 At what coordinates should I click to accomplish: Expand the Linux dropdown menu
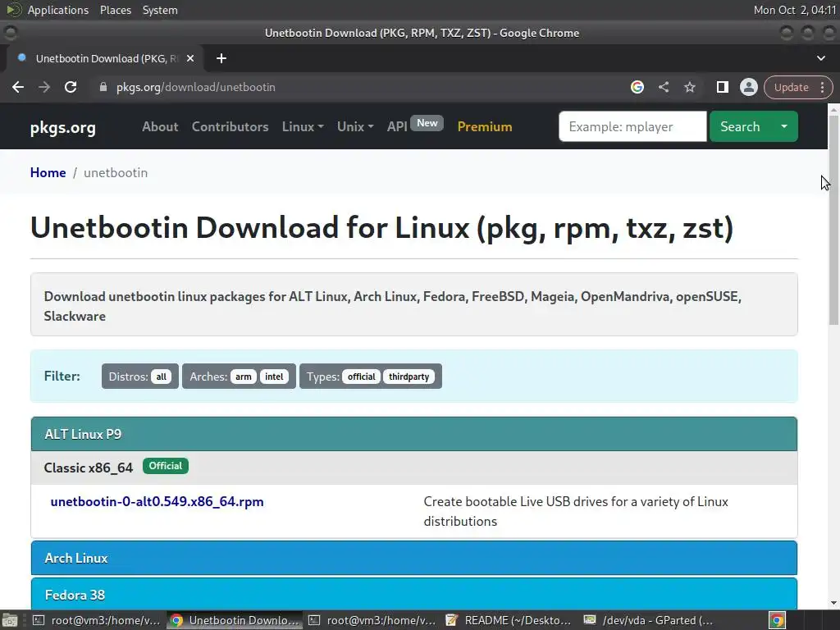(x=303, y=126)
